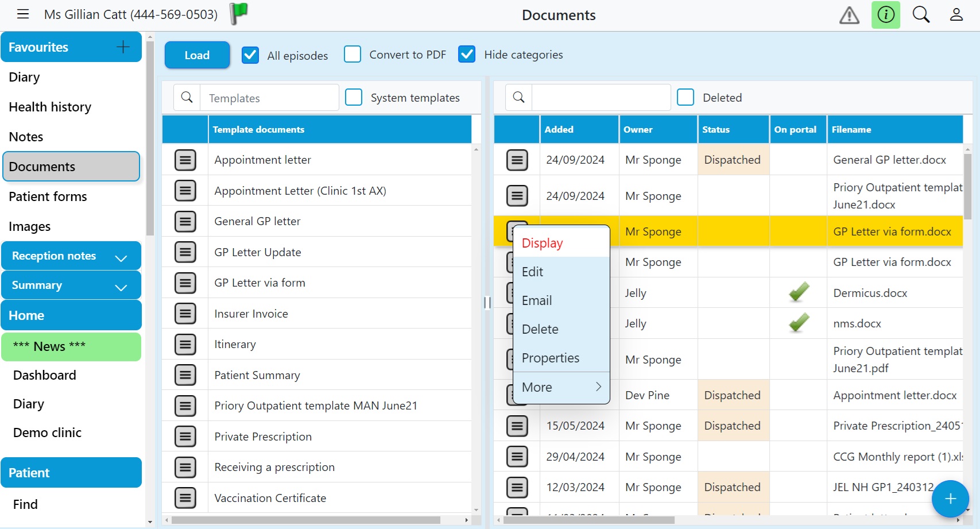Open document menu icon for General GP letter.docx
Screen dimensions: 980x529
click(517, 160)
